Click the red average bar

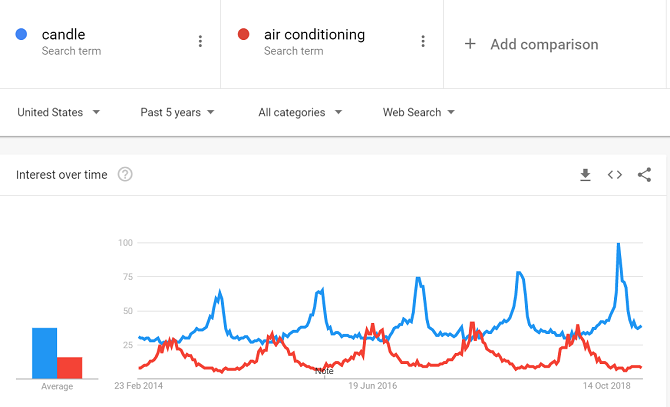point(70,368)
